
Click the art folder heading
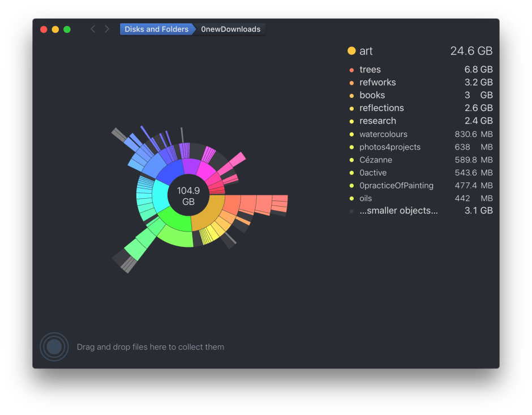point(366,51)
